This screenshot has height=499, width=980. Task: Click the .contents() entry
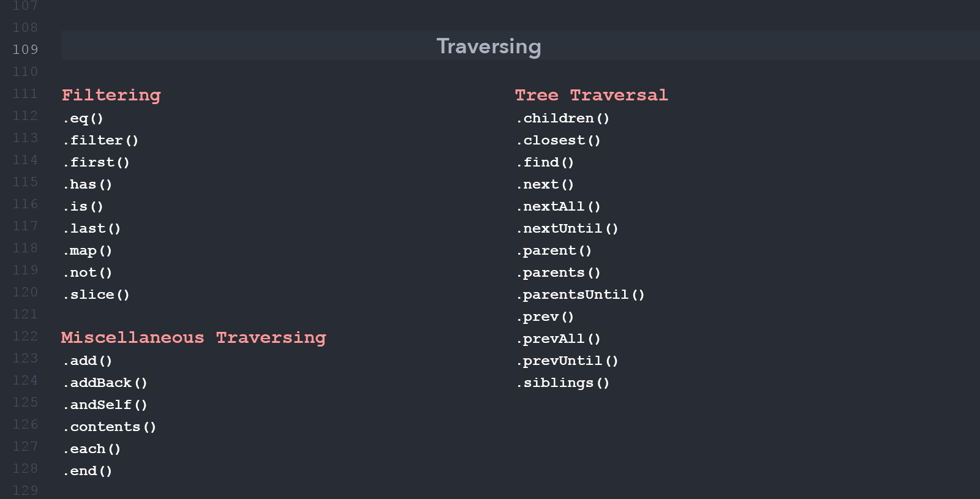coord(110,427)
